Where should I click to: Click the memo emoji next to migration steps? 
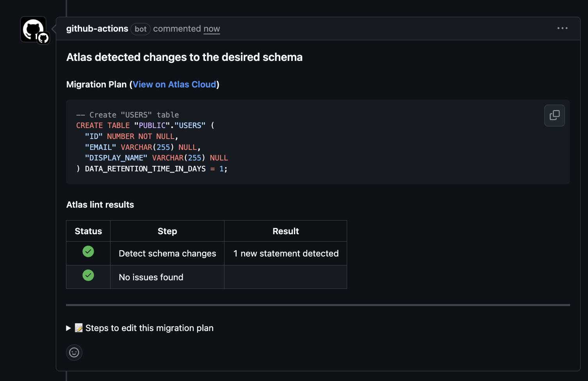(x=78, y=328)
